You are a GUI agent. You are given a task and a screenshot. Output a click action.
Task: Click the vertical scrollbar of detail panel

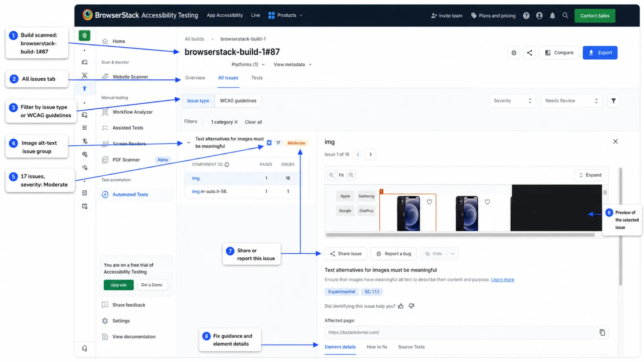(620, 227)
